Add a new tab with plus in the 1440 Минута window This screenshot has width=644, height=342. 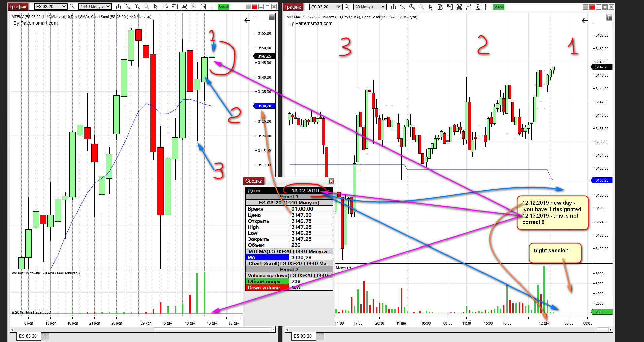tap(45, 336)
